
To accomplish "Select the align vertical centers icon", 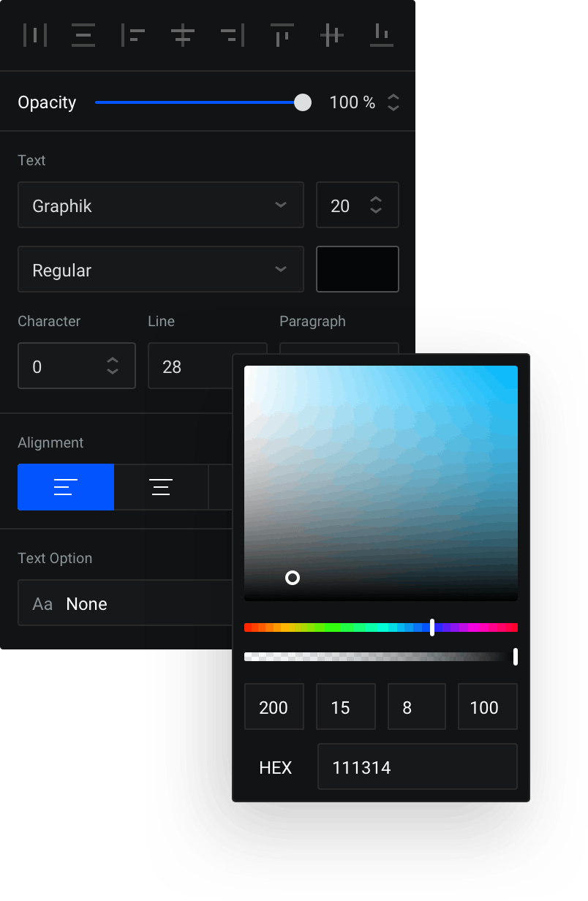I will (332, 35).
